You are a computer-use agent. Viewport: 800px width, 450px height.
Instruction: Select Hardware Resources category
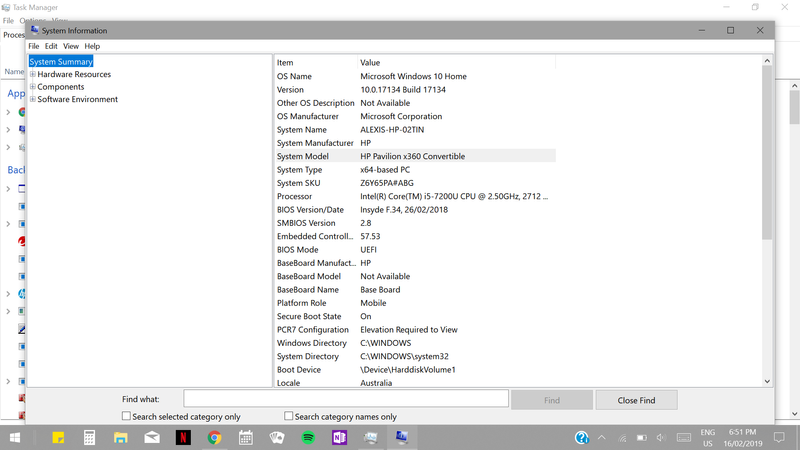click(x=74, y=74)
